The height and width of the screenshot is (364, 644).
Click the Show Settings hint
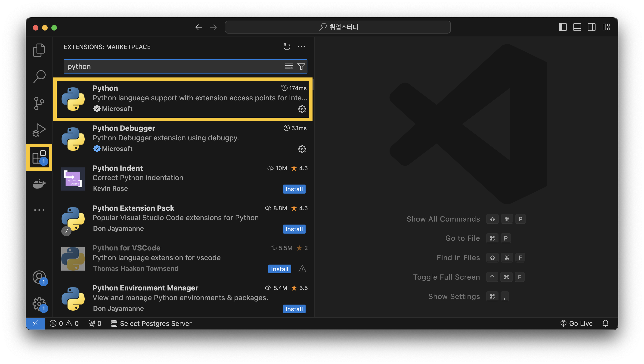(454, 296)
